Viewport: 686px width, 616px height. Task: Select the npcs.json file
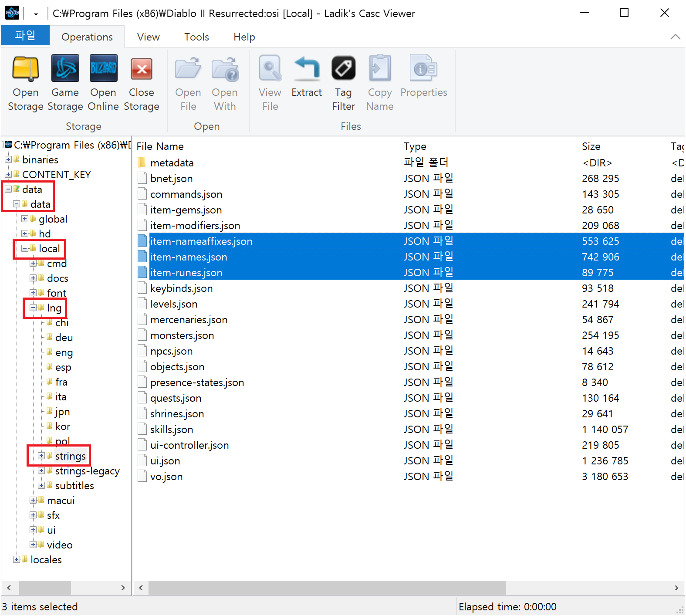point(172,351)
